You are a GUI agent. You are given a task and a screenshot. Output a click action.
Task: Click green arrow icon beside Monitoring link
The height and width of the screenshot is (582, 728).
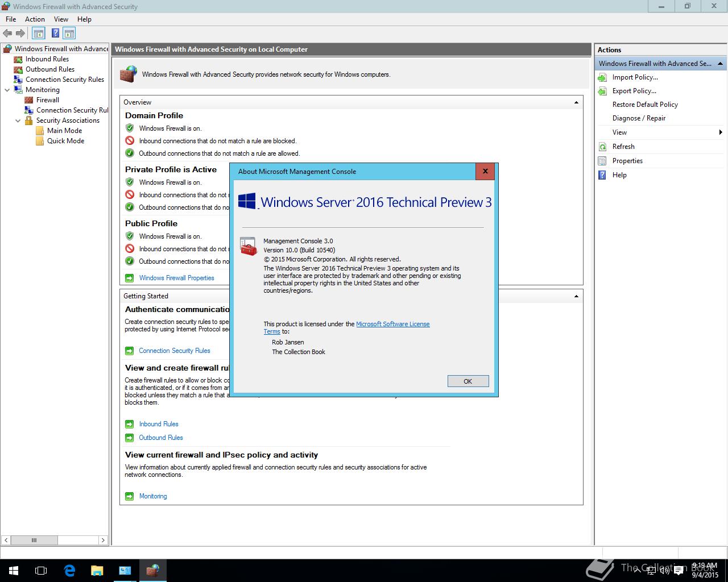pos(129,496)
